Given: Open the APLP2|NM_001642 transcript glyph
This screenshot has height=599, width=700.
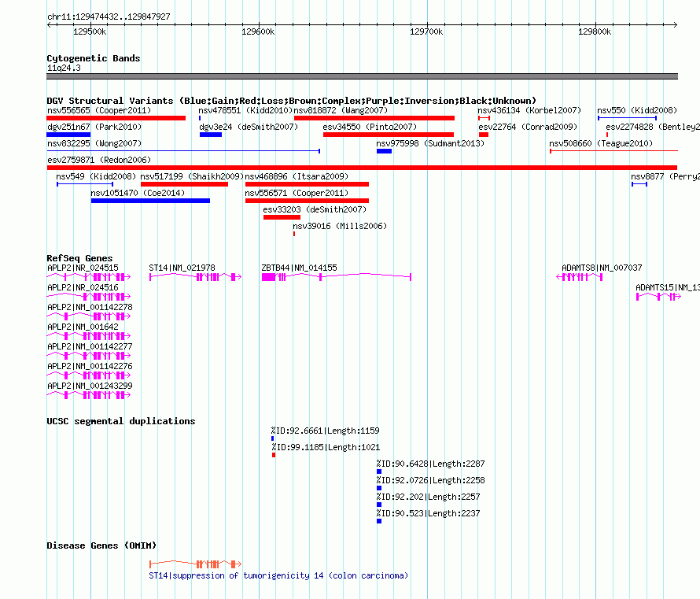Looking at the screenshot, I should point(89,336).
